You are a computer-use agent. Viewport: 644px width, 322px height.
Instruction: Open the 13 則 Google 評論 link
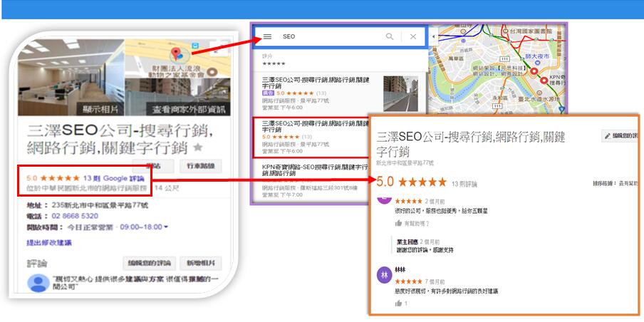113,178
